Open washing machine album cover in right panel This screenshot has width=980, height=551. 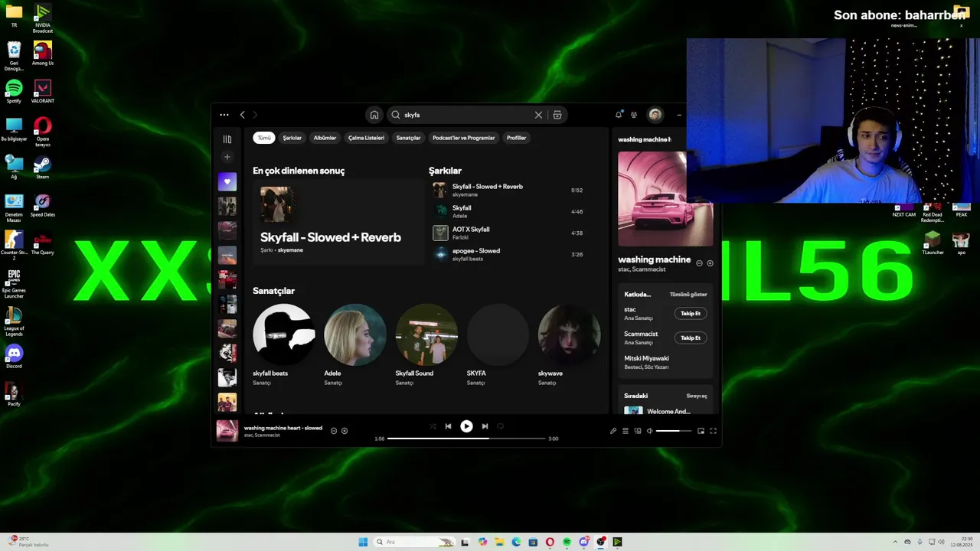coord(665,199)
